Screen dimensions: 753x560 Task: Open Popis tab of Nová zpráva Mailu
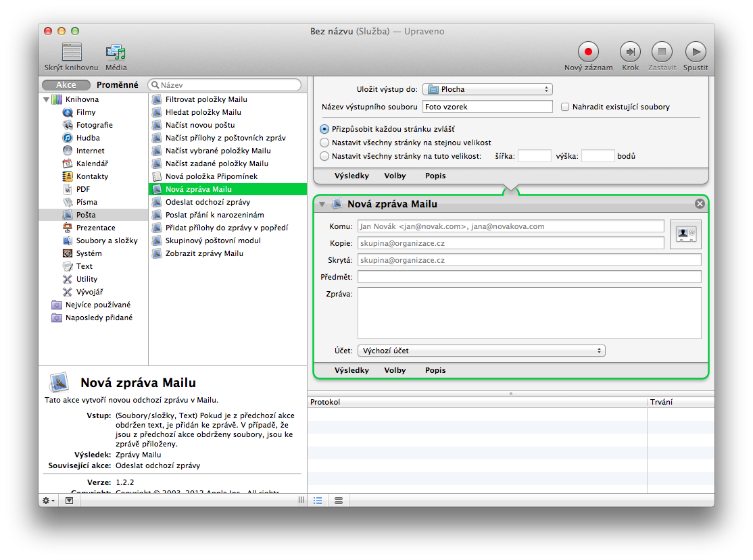click(x=435, y=370)
